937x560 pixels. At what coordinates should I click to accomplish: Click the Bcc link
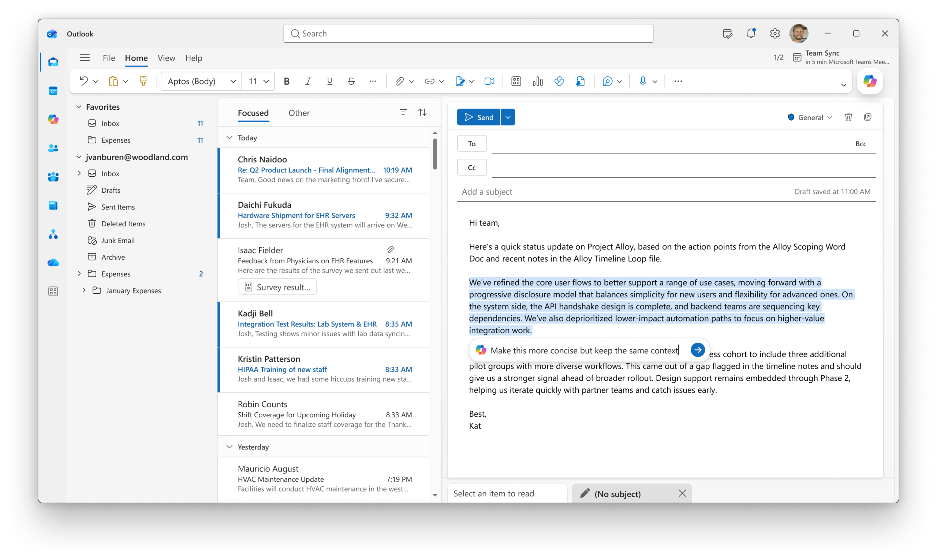point(861,143)
